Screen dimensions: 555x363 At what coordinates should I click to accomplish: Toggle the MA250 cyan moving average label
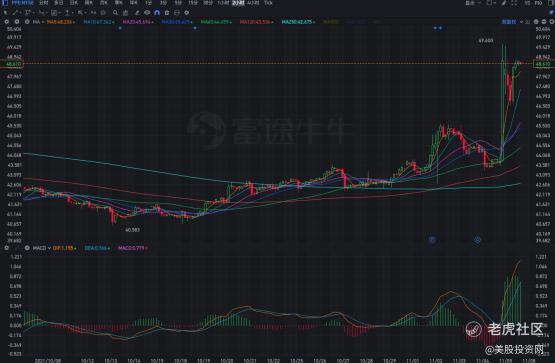coord(298,22)
